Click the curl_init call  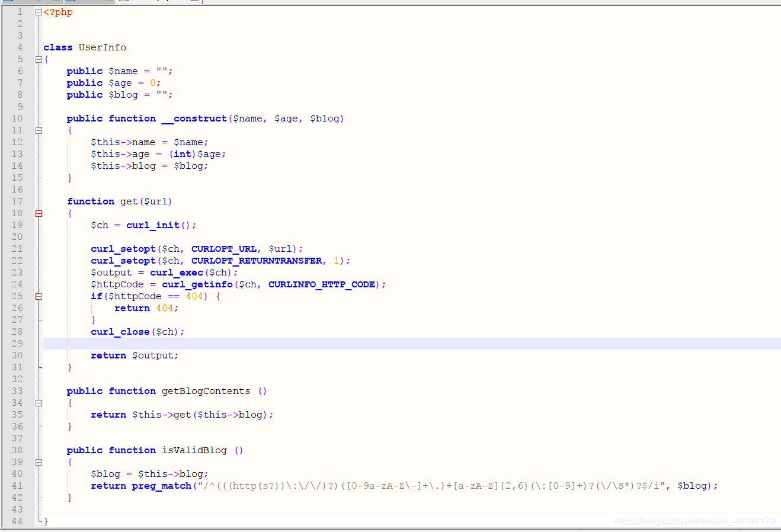[153, 225]
